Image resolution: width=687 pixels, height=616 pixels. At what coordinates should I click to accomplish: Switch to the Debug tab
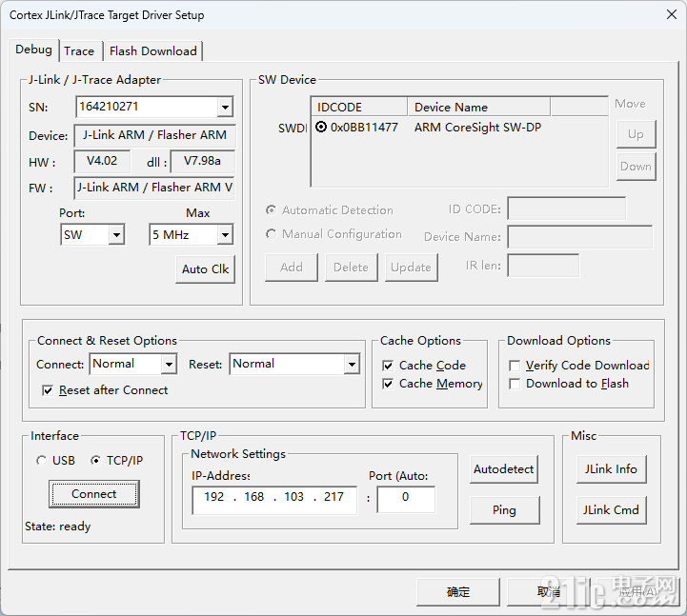33,50
